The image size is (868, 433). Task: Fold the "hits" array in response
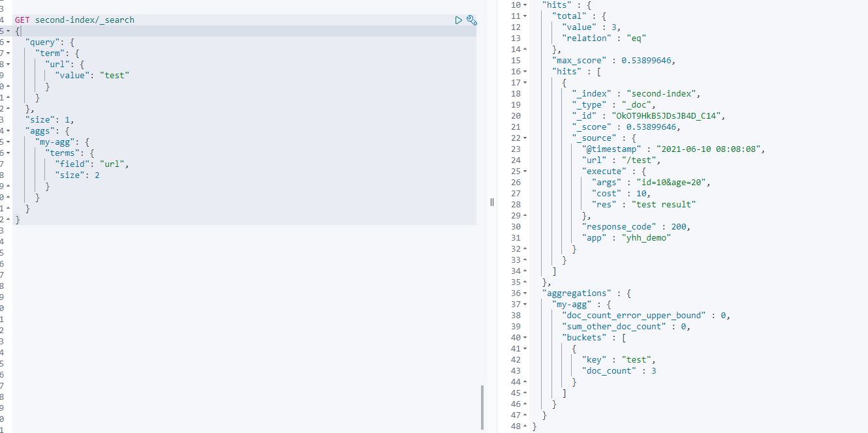click(x=525, y=72)
